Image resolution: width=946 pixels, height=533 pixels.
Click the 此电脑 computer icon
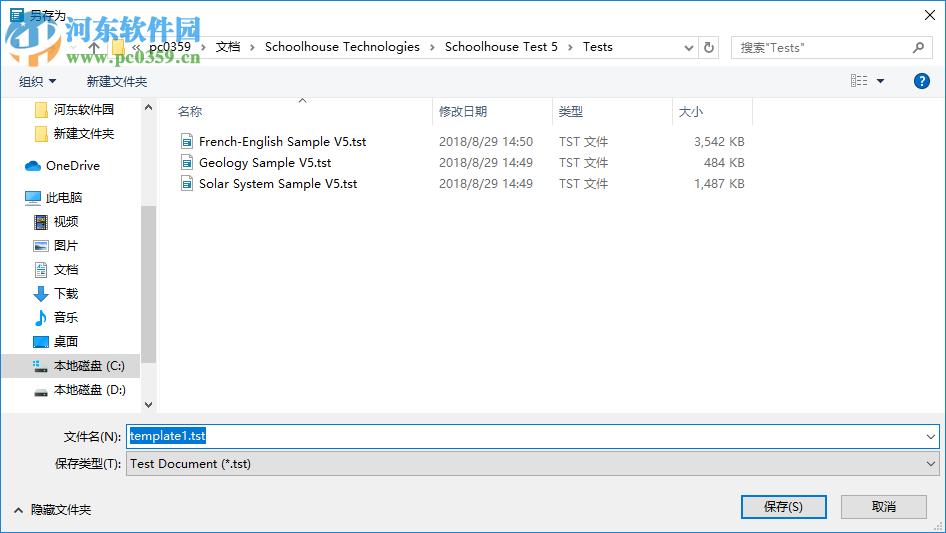tap(33, 197)
